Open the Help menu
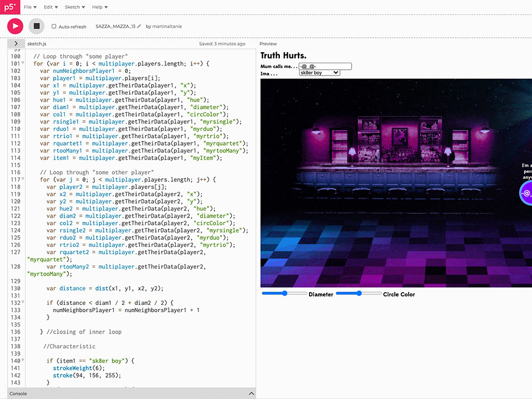 coord(100,7)
